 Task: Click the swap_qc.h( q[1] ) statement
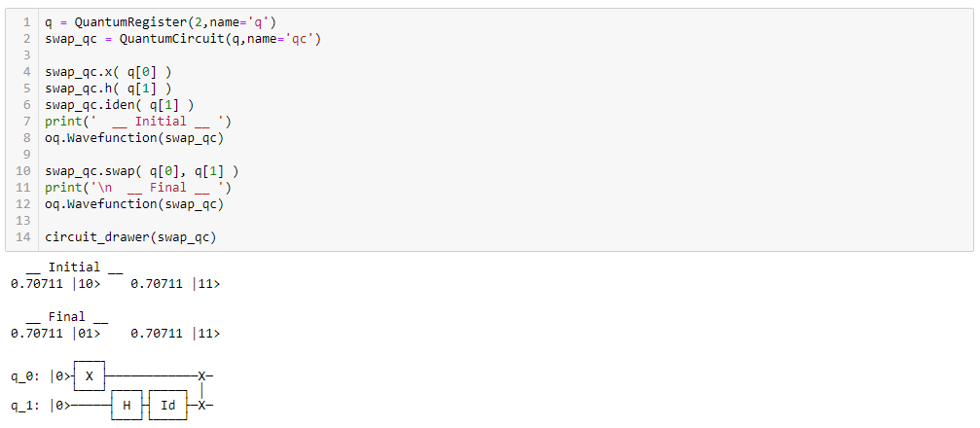pyautogui.click(x=108, y=89)
